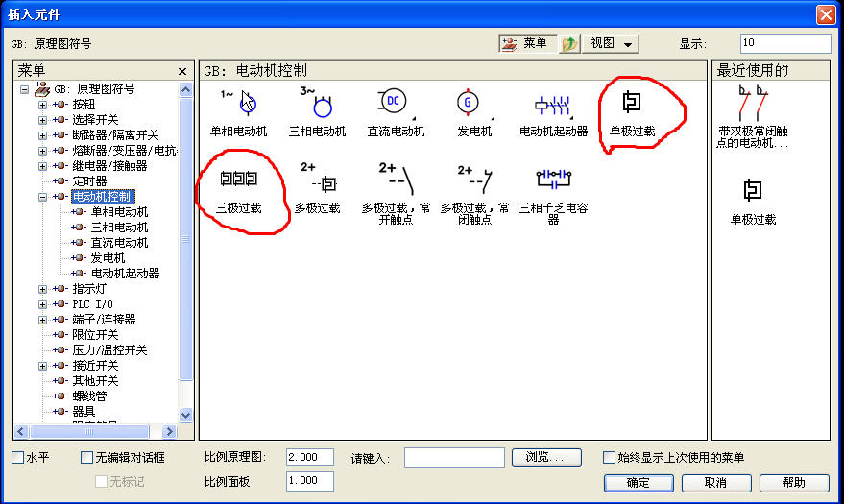Click the up-one-level green arrow icon
844x504 pixels.
(569, 43)
